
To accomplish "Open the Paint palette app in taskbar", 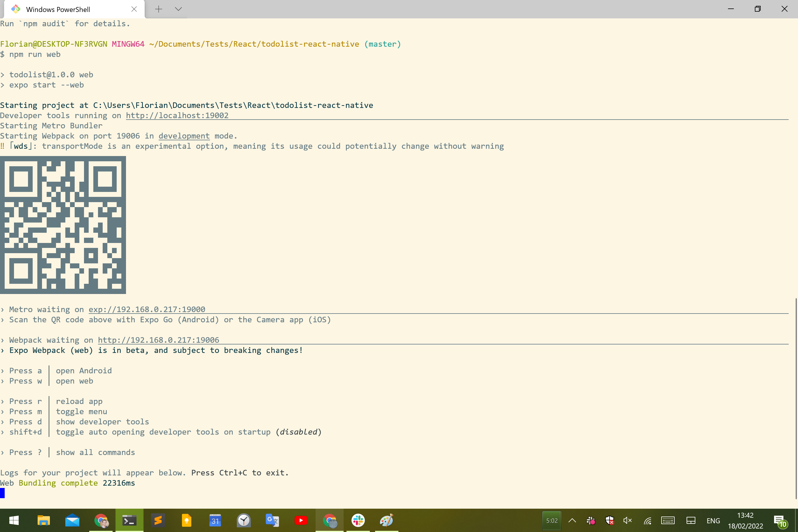I will coord(386,520).
